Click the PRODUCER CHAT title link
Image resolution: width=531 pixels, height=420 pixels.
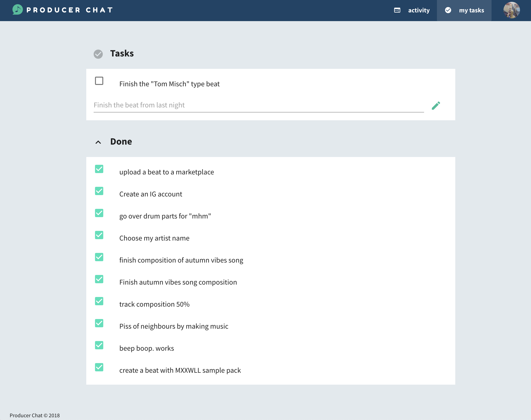(x=70, y=10)
